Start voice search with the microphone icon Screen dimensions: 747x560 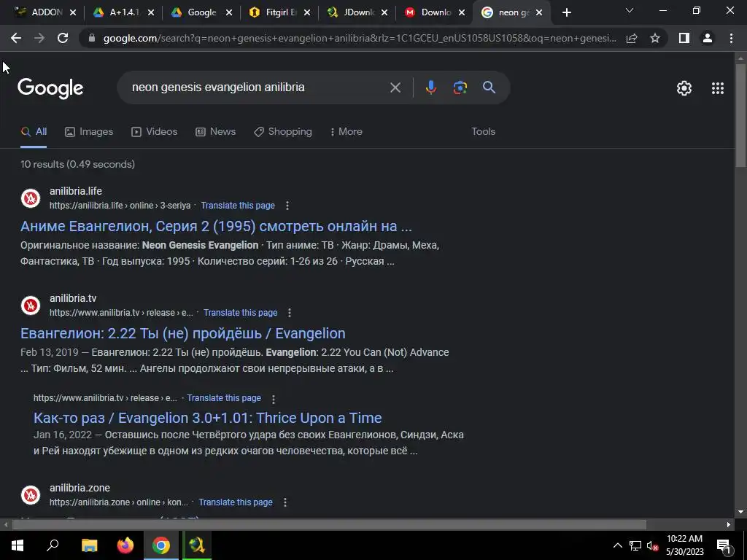pyautogui.click(x=430, y=87)
